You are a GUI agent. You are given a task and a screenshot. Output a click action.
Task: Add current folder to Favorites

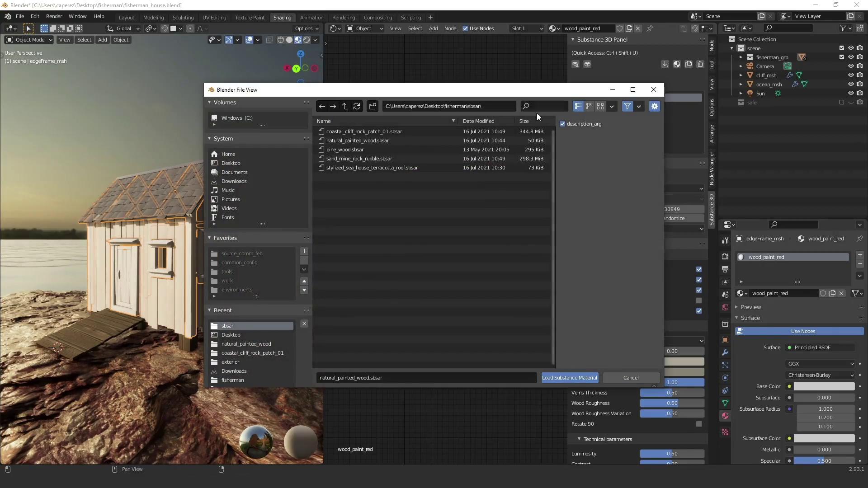[x=304, y=251]
